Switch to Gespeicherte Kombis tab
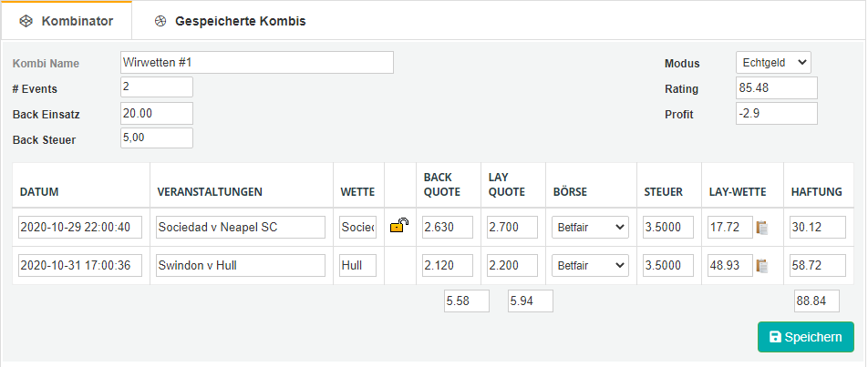The height and width of the screenshot is (367, 868). tap(229, 22)
